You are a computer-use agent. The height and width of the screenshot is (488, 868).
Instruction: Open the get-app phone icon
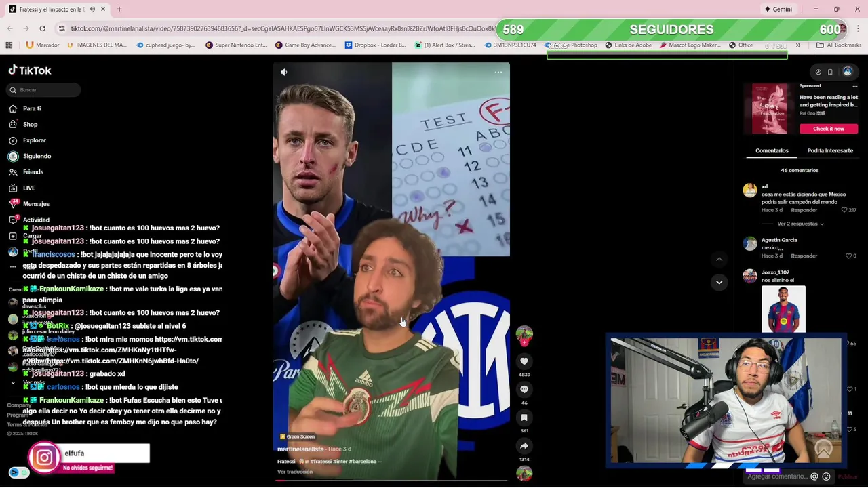tap(830, 72)
